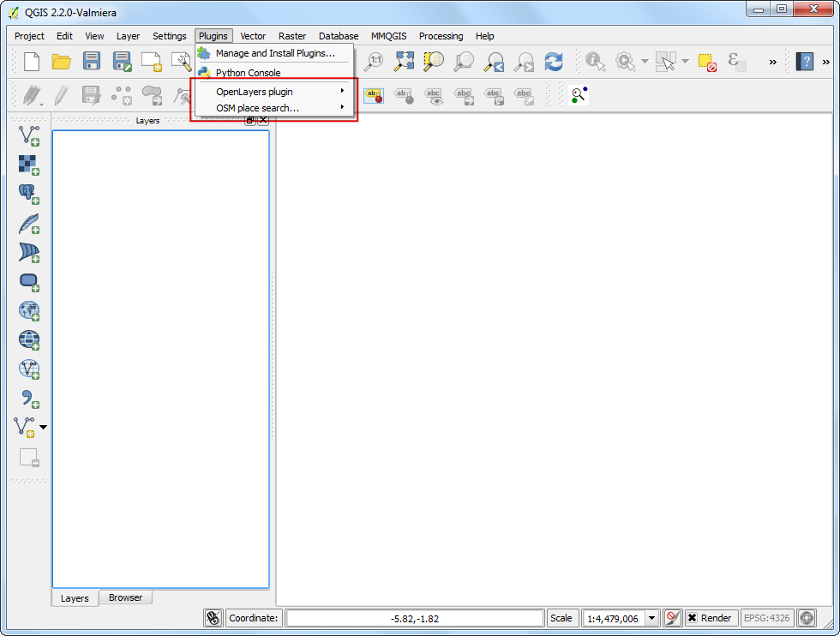This screenshot has width=840, height=636.
Task: Click the Rotate Label tool icon
Action: (494, 95)
